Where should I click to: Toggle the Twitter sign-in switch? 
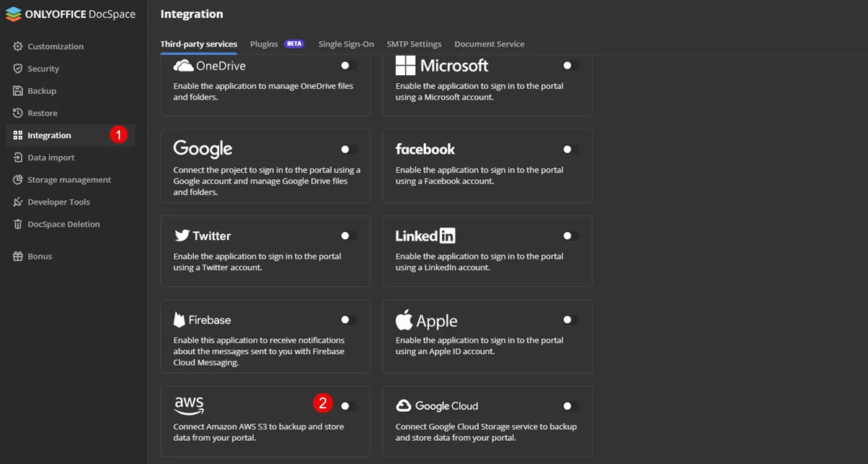349,236
